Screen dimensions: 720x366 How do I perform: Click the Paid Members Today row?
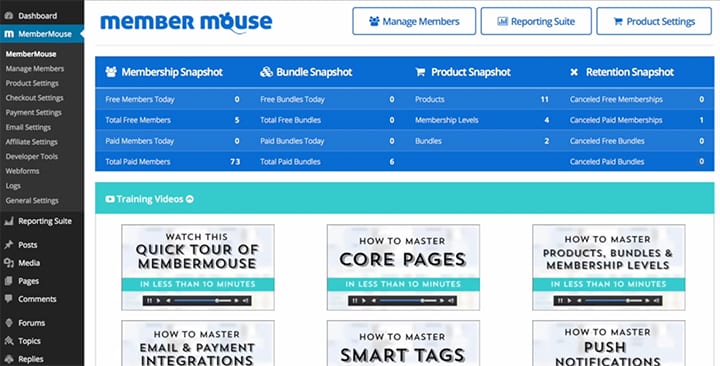click(173, 141)
